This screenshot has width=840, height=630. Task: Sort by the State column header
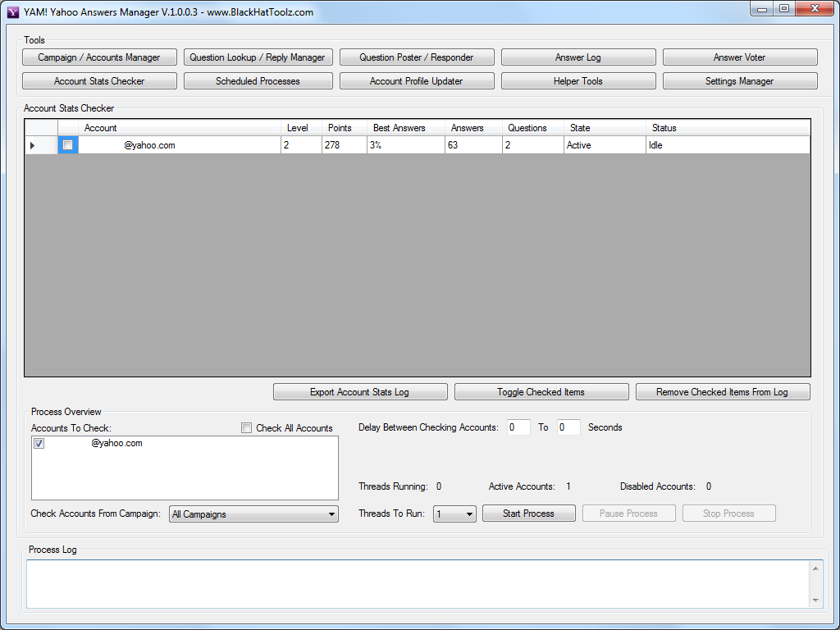click(605, 127)
